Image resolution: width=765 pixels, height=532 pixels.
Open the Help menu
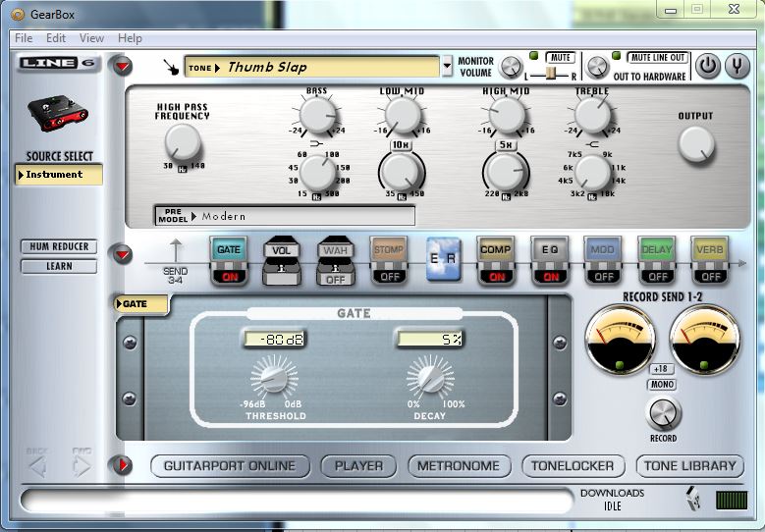pos(130,38)
